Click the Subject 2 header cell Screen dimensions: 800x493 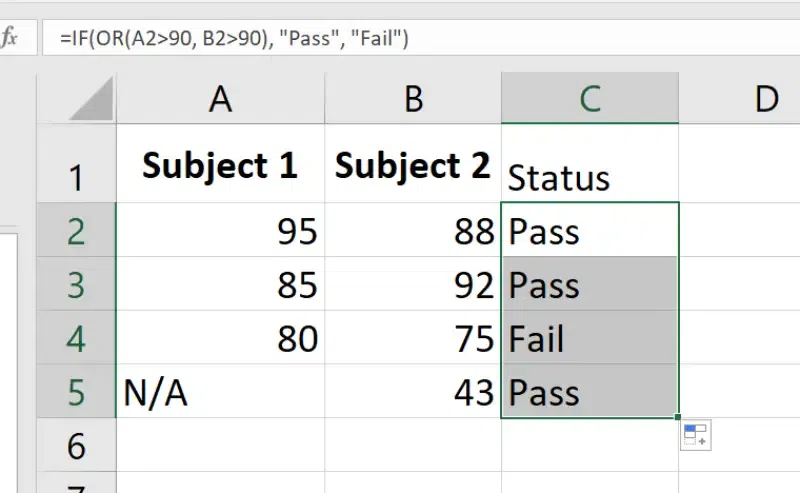413,166
